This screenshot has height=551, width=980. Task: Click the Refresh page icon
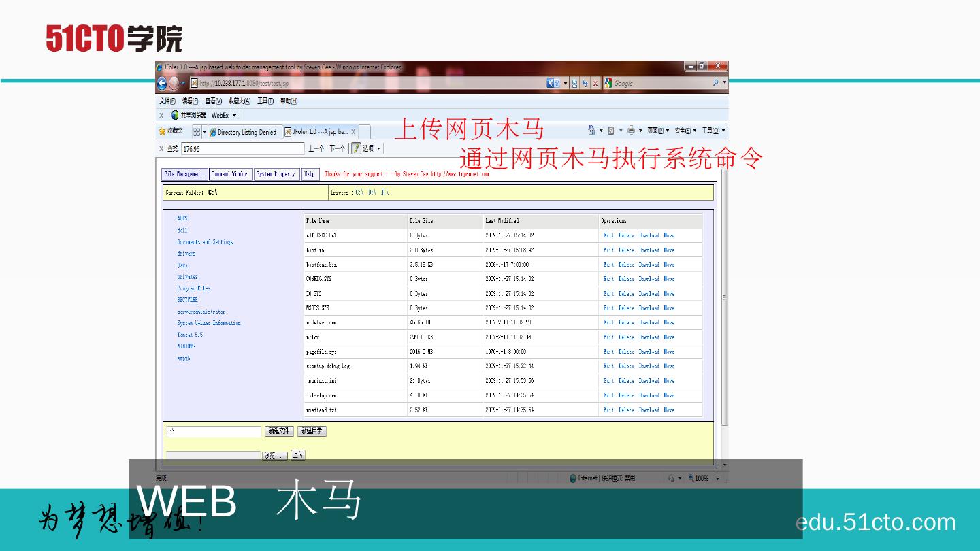[x=585, y=83]
